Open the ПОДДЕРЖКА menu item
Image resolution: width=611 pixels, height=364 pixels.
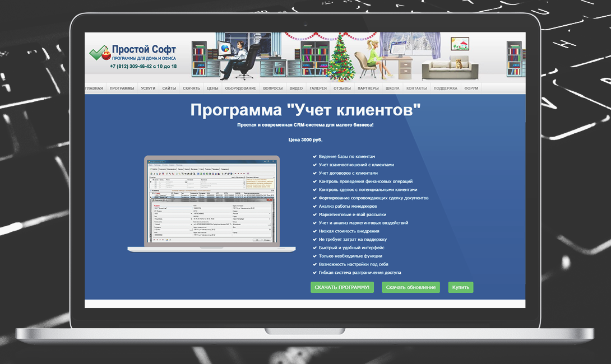tap(446, 88)
